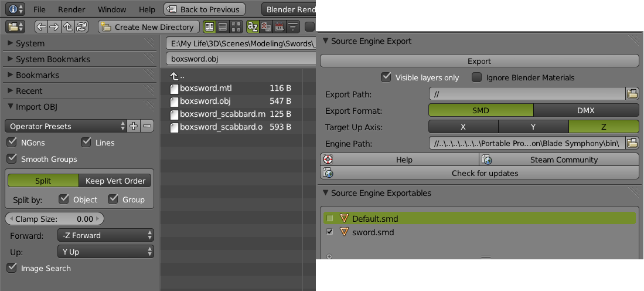Check the Default.smd exportable checkbox
This screenshot has height=291, width=644.
[329, 218]
